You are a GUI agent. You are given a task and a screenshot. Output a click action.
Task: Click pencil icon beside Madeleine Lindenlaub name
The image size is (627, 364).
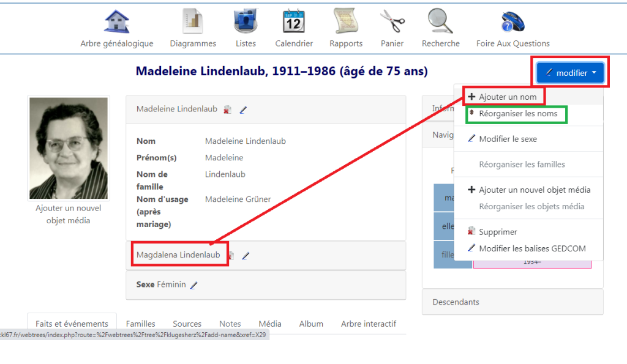tap(243, 110)
